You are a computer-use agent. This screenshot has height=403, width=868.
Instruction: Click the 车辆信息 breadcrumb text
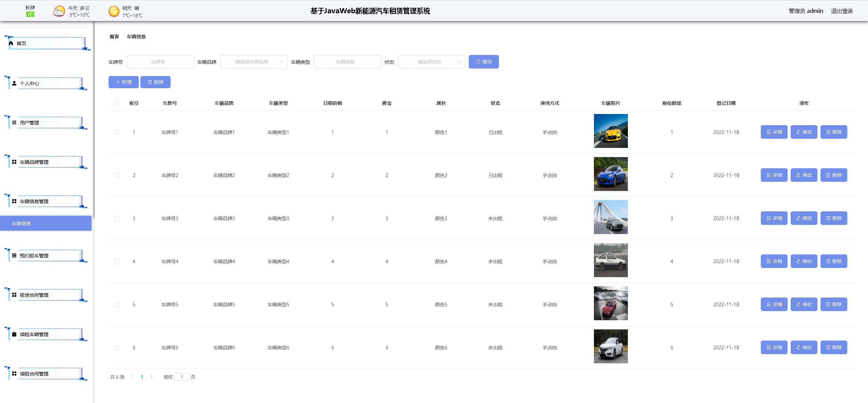136,37
